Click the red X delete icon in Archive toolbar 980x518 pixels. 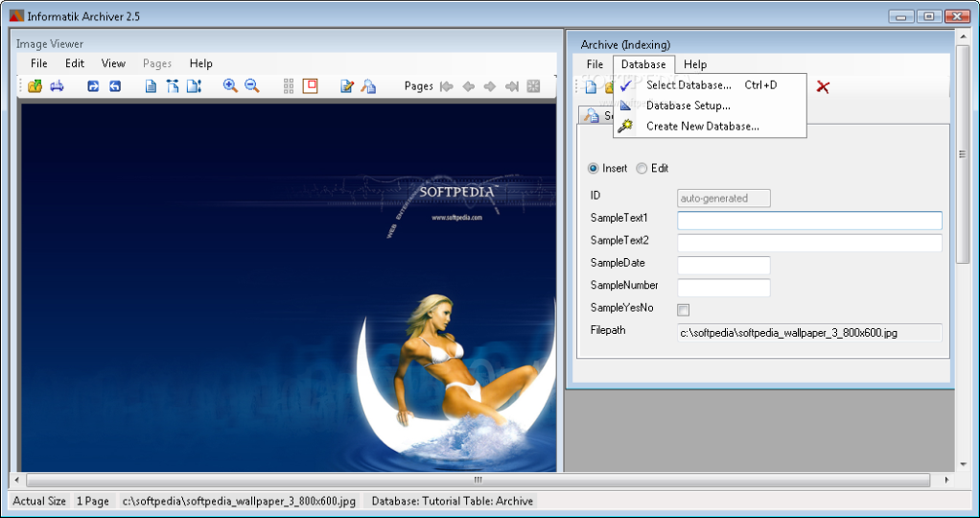tap(823, 87)
